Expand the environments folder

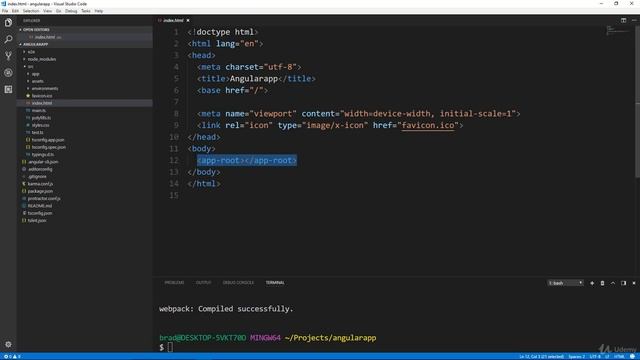(x=44, y=89)
